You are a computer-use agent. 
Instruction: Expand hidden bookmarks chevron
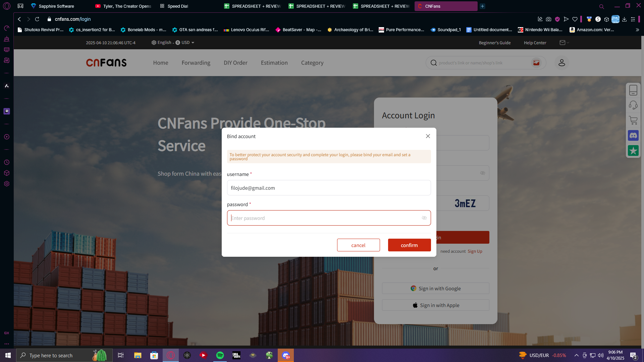pyautogui.click(x=637, y=30)
